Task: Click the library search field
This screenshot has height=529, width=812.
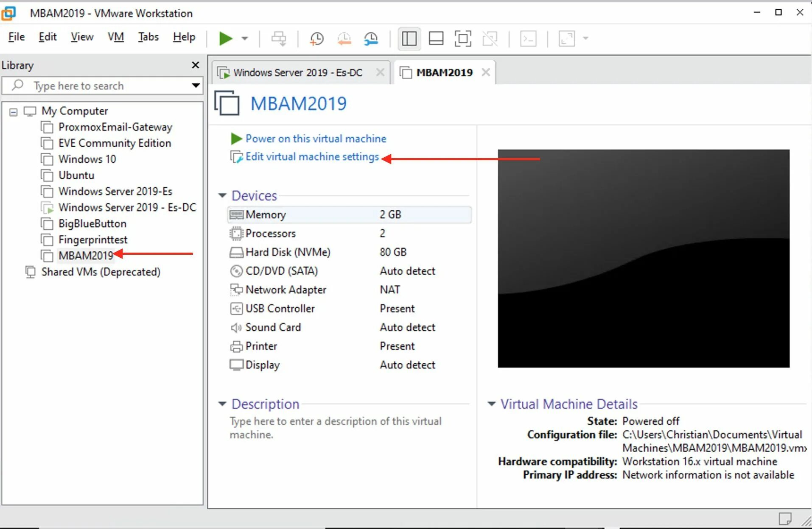Action: tap(102, 86)
